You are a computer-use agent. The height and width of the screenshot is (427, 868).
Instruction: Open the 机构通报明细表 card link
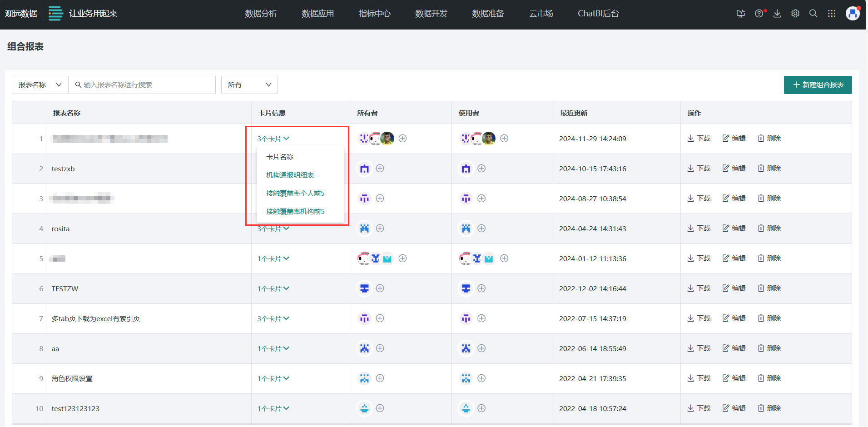(290, 175)
